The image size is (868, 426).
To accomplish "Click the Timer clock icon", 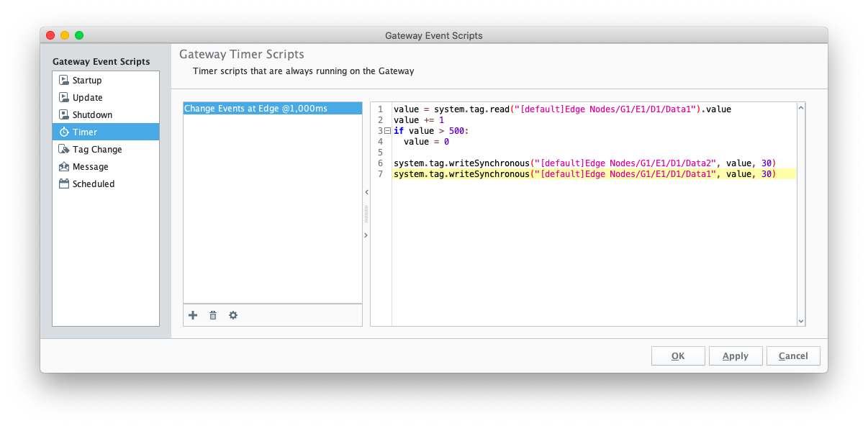I will pos(63,132).
